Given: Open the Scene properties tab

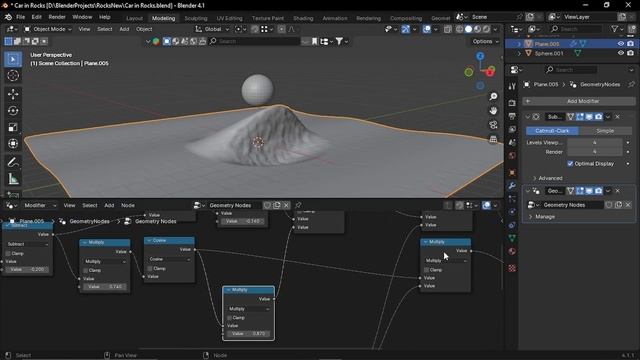Looking at the screenshot, I should tap(512, 142).
